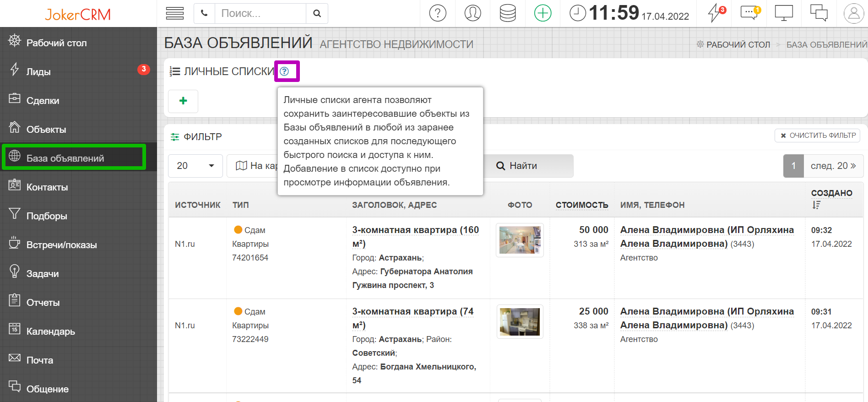The width and height of the screenshot is (868, 402).
Task: Open the help question mark icon in header
Action: (x=437, y=13)
